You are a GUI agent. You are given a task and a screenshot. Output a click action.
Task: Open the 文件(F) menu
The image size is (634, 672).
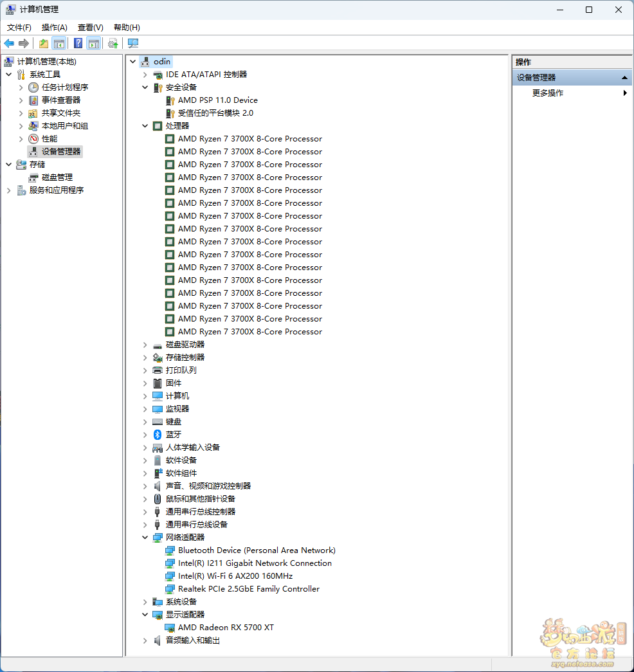pos(19,28)
